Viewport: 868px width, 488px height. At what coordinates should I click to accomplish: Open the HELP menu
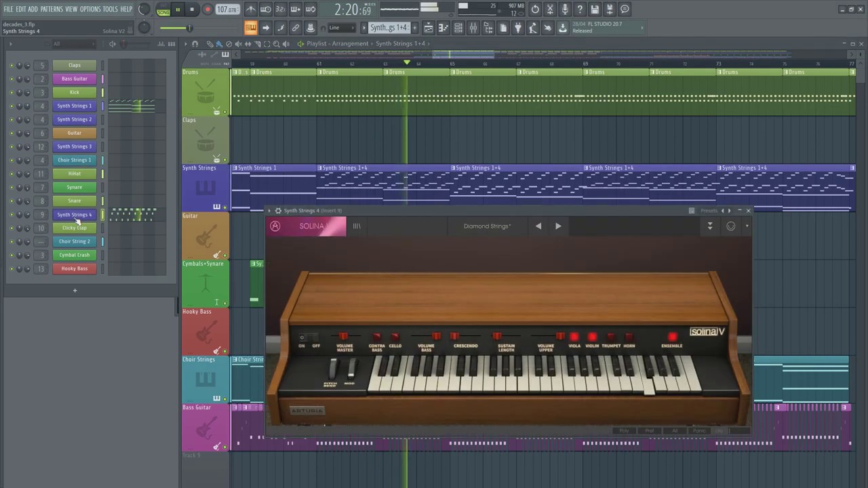coord(126,9)
